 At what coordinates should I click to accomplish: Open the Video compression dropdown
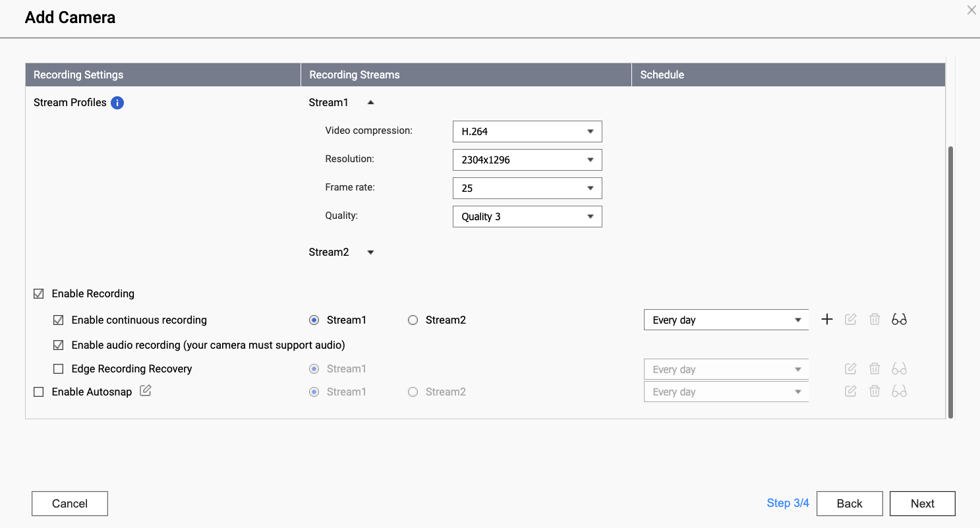[527, 132]
